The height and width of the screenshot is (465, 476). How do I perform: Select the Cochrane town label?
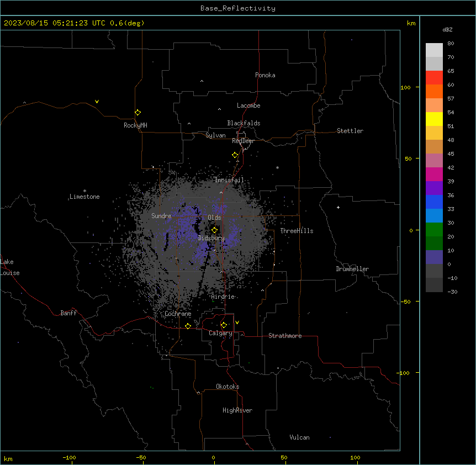(178, 314)
